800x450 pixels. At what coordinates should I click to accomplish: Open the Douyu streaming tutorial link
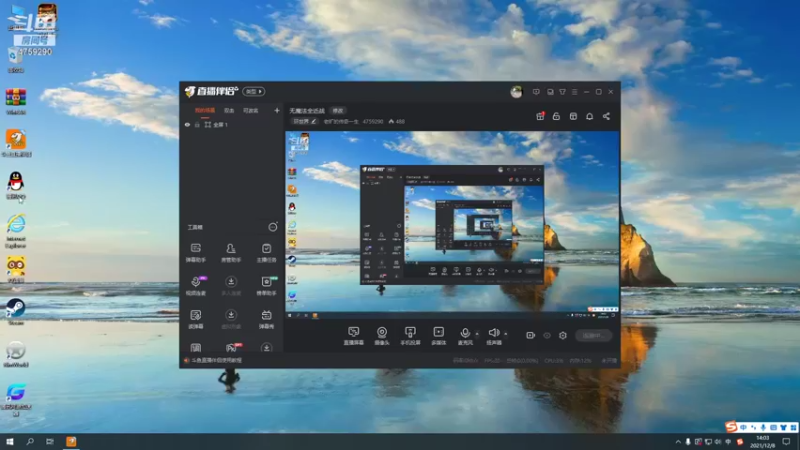pos(216,360)
